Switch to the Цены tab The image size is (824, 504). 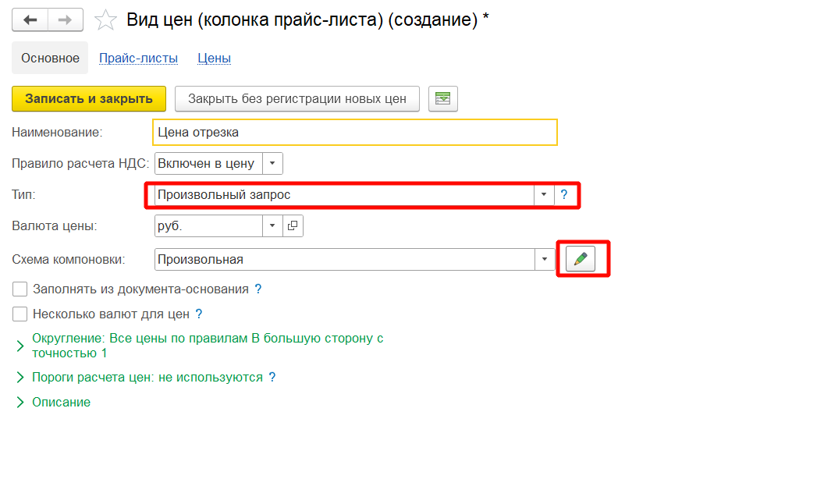(214, 59)
